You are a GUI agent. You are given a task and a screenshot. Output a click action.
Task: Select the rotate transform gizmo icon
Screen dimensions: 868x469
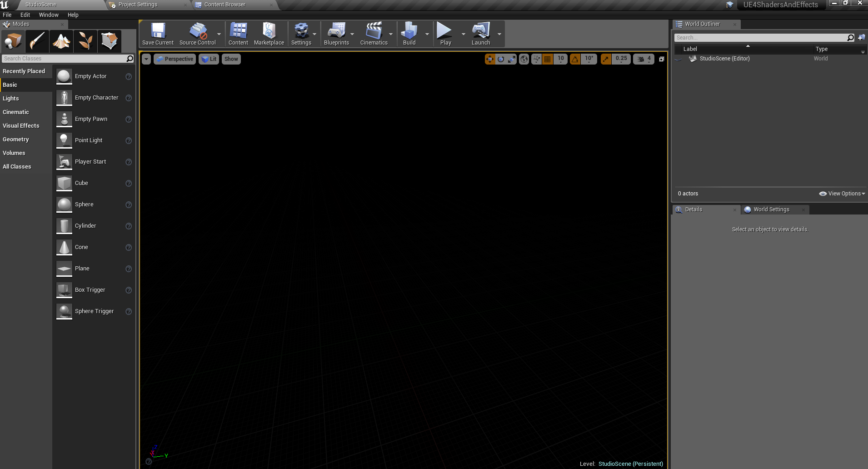(501, 59)
